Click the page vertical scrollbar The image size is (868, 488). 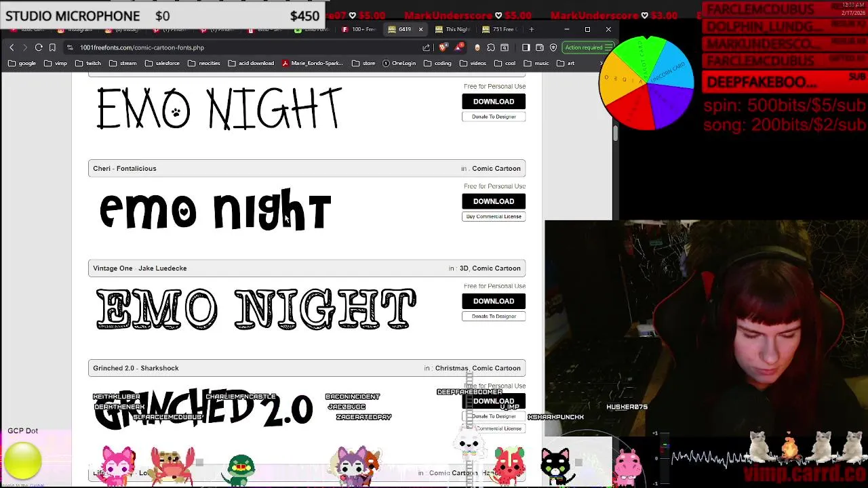tap(615, 132)
